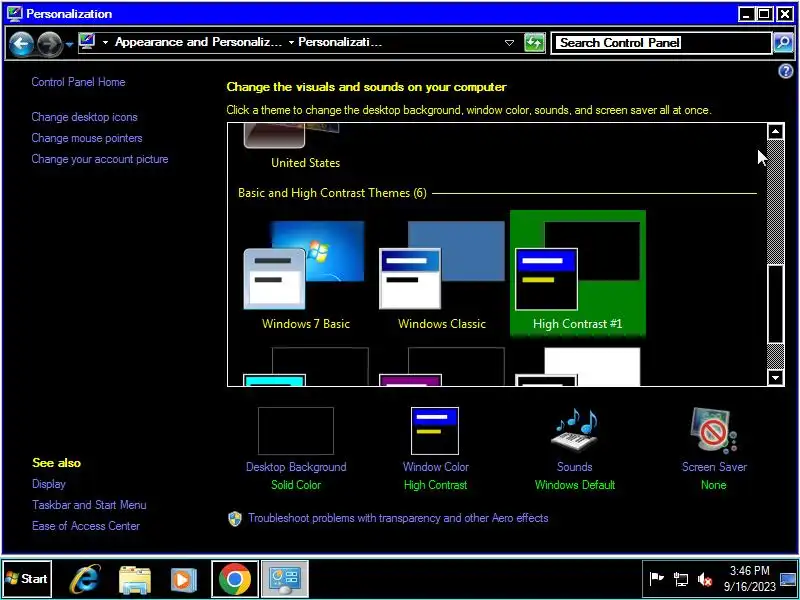The width and height of the screenshot is (800, 600).
Task: Click the muted volume tray icon
Action: click(705, 579)
